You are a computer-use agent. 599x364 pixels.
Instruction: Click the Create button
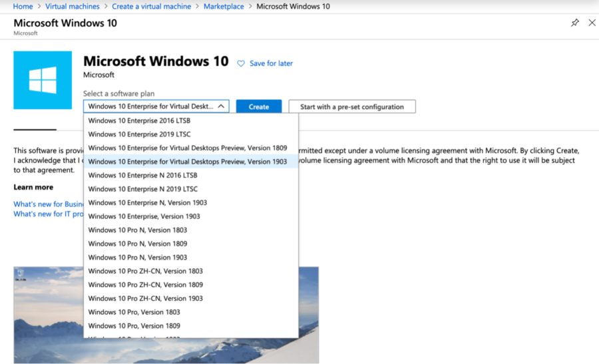click(259, 106)
